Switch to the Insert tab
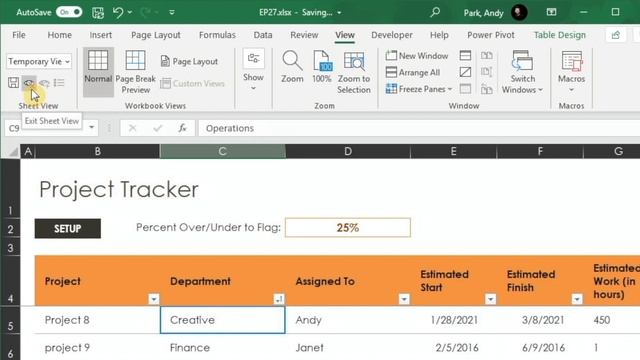The width and height of the screenshot is (640, 360). click(101, 35)
